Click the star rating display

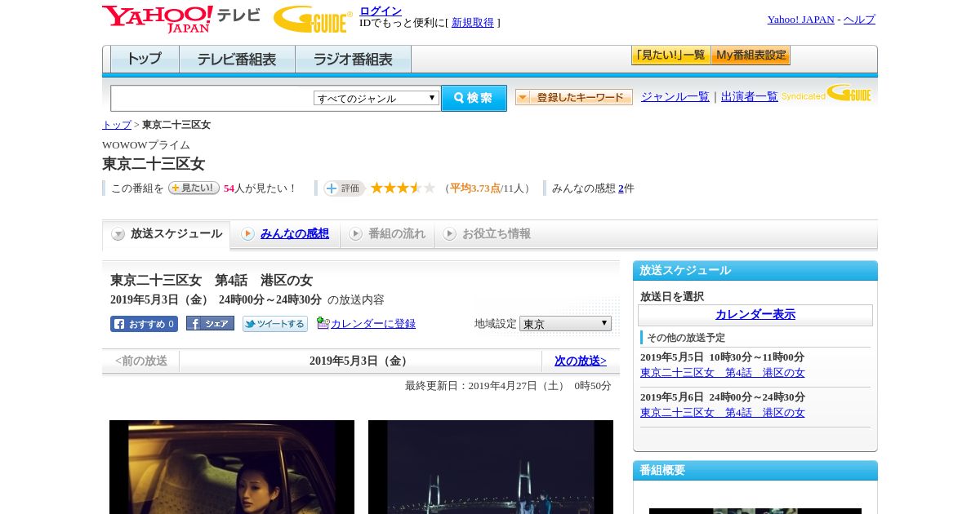[x=403, y=188]
